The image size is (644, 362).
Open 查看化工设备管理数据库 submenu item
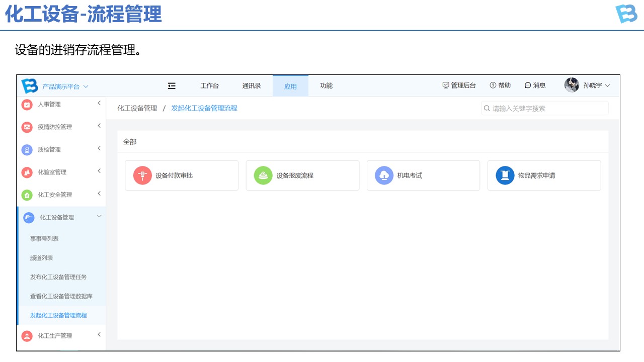[61, 296]
